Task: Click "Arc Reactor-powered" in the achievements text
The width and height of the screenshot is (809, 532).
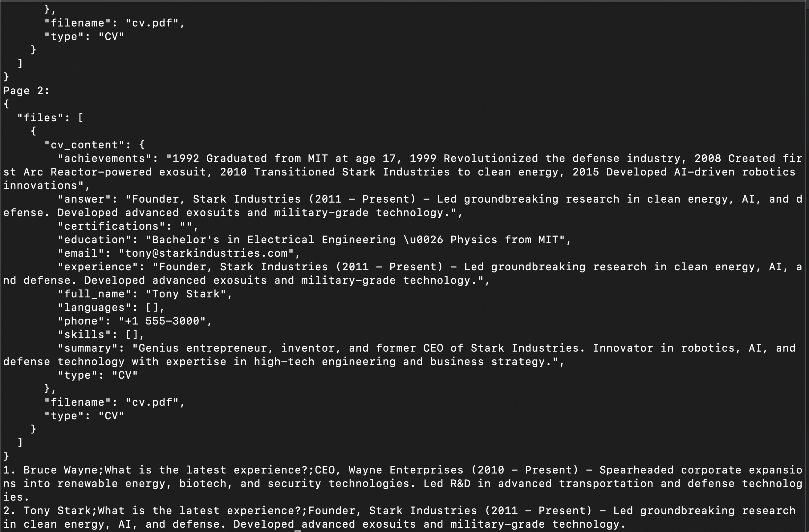Action: (x=87, y=172)
